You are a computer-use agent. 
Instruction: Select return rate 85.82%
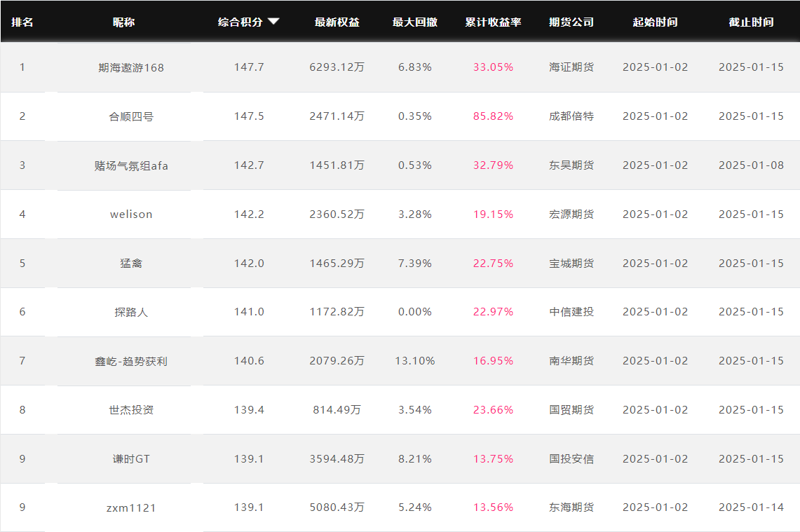[494, 116]
